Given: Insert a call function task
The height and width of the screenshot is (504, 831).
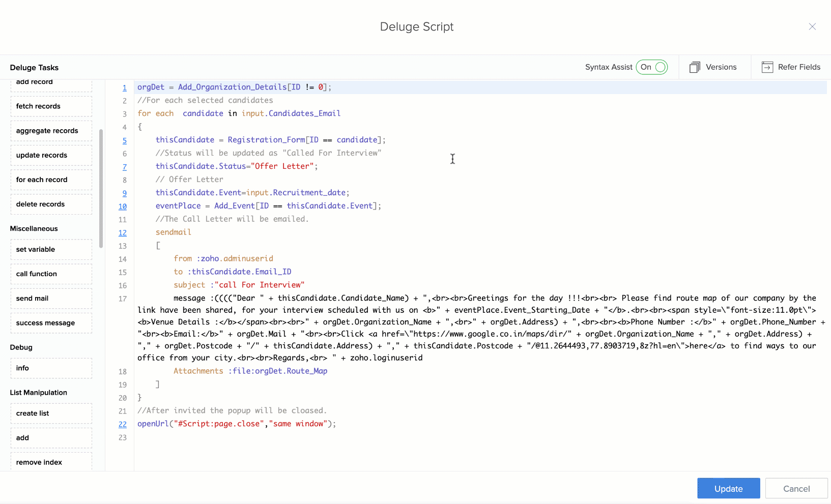Looking at the screenshot, I should click(x=51, y=274).
